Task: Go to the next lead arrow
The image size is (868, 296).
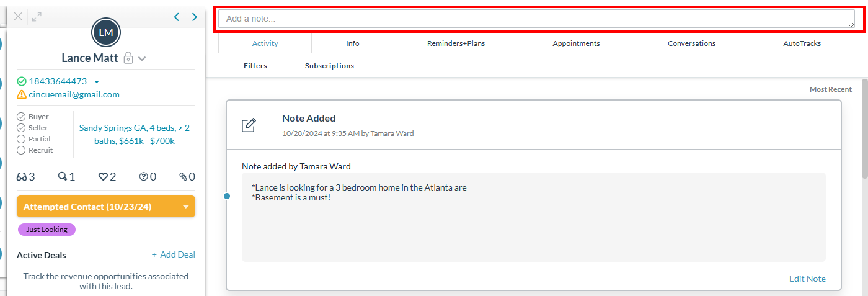Action: coord(195,17)
